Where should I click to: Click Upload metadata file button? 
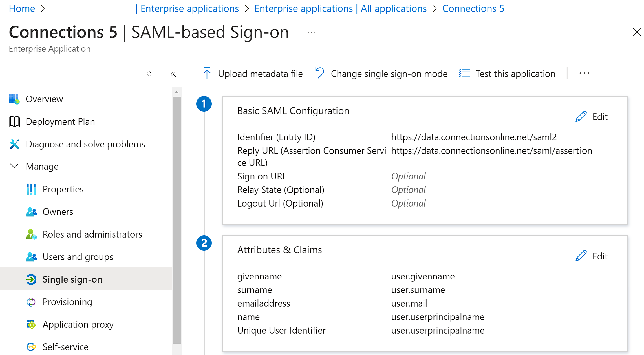[x=253, y=74]
